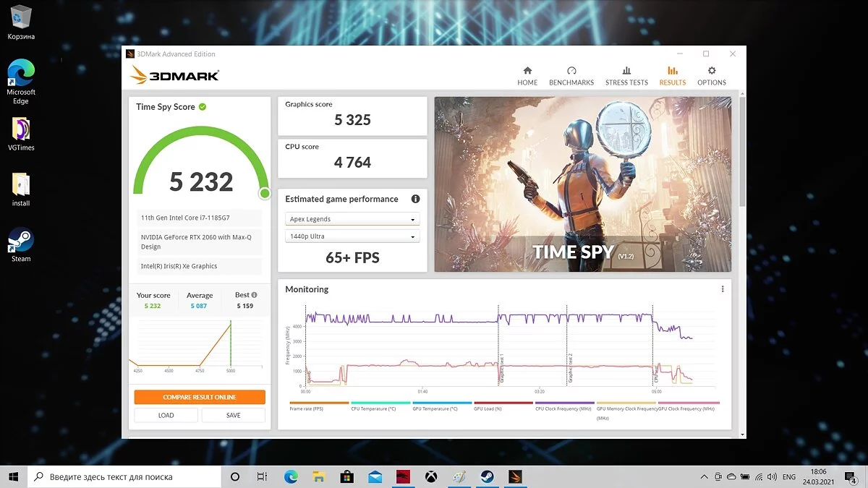Viewport: 868px width, 488px height.
Task: Click the green validated score checkmark
Action: pos(203,107)
